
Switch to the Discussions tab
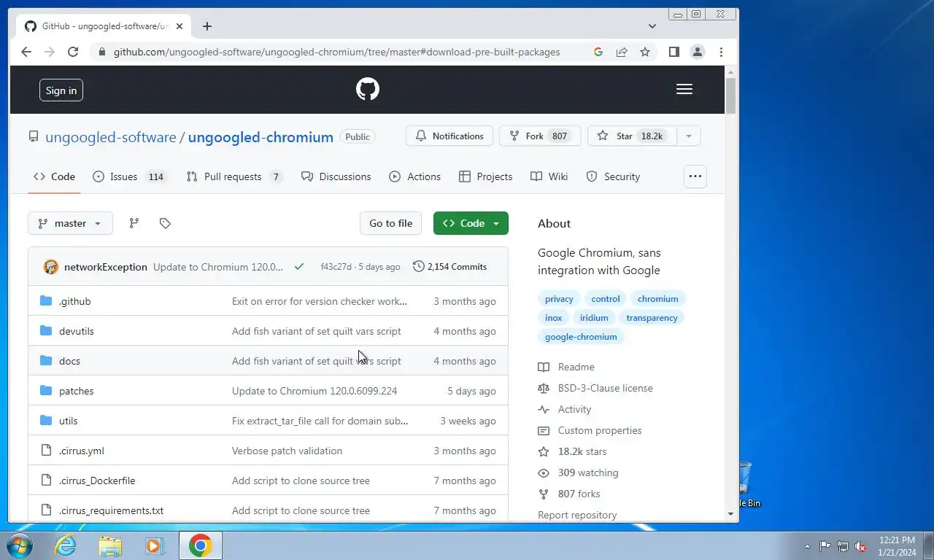[336, 176]
